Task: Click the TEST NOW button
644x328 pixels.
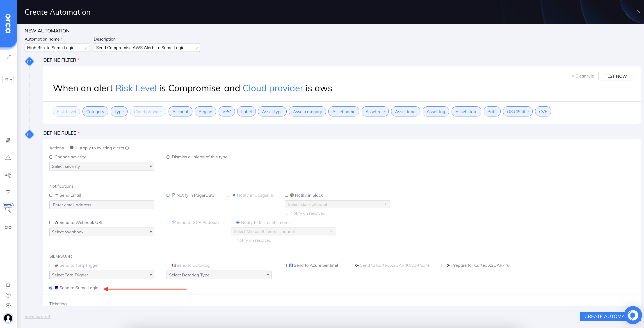Action: (x=616, y=76)
